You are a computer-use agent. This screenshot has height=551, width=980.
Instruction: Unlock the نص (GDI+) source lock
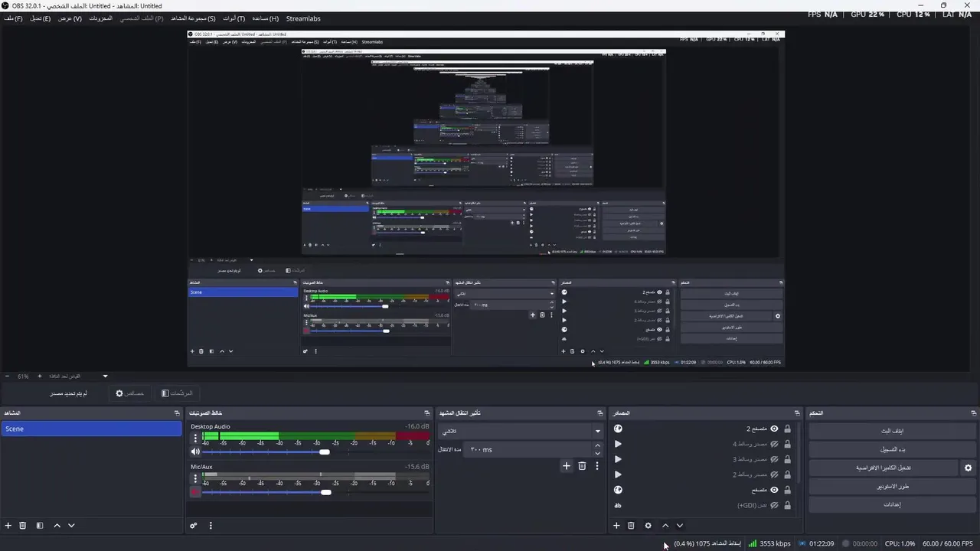[x=787, y=505]
